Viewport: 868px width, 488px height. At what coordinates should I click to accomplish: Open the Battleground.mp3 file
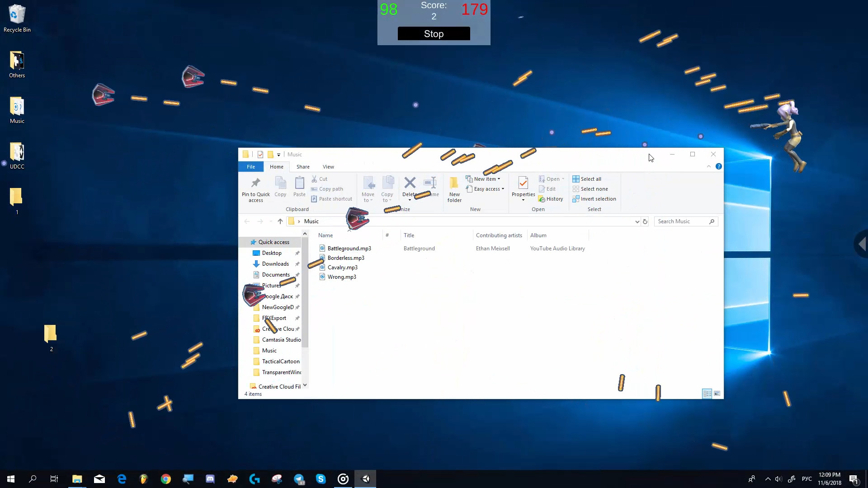[349, 248]
